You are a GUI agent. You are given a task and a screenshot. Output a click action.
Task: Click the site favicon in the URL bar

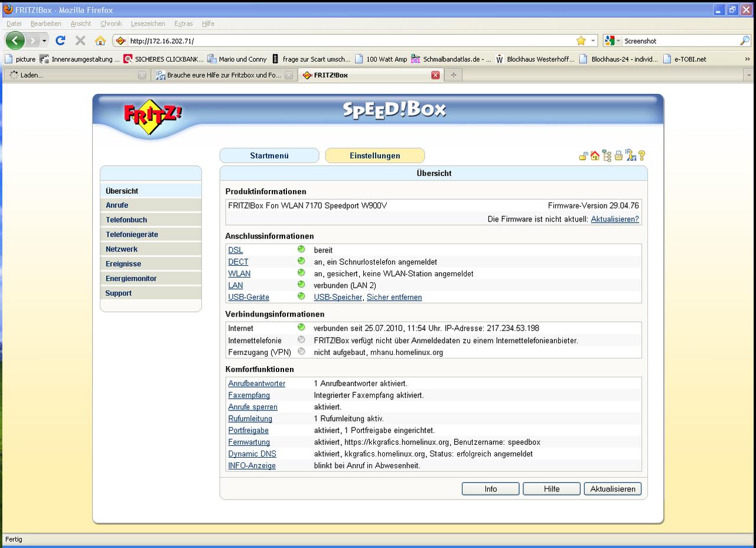coord(121,41)
